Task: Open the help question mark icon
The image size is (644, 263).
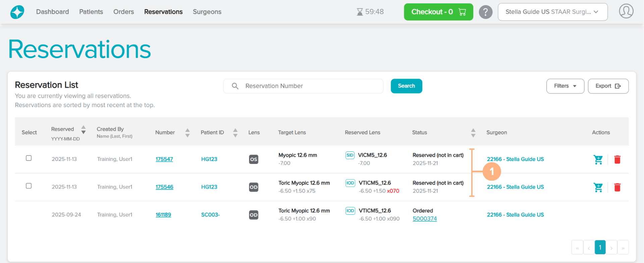Action: click(x=485, y=12)
